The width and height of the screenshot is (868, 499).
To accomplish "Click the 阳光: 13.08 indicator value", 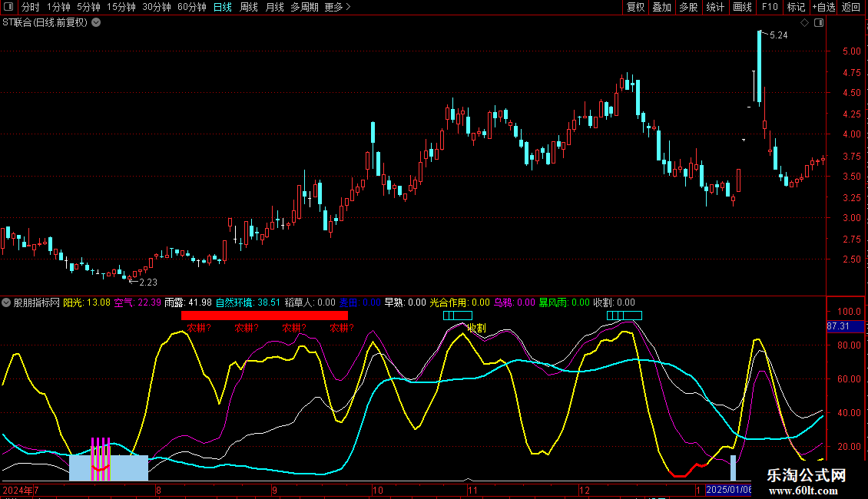I will click(87, 302).
